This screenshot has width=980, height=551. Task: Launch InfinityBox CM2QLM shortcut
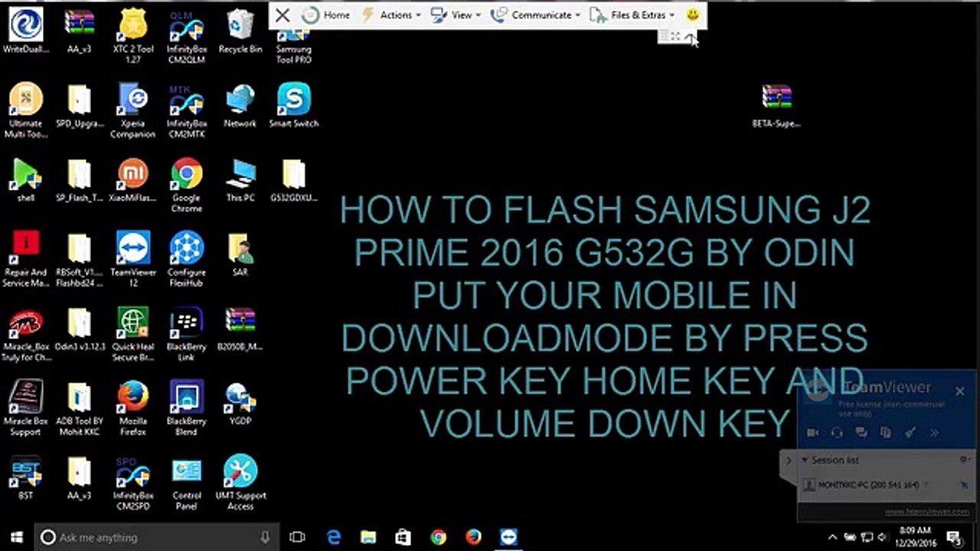pyautogui.click(x=187, y=36)
